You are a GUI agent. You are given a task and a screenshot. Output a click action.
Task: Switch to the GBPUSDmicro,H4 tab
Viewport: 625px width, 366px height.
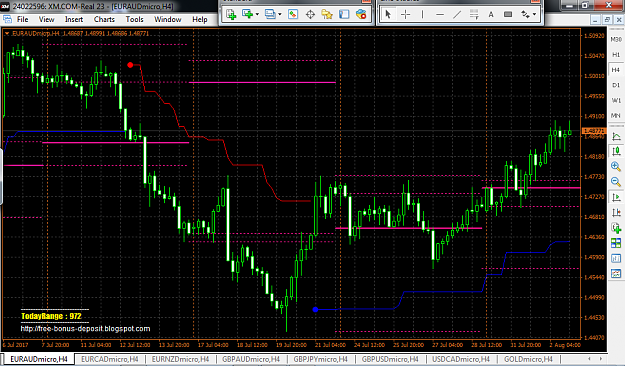390,359
